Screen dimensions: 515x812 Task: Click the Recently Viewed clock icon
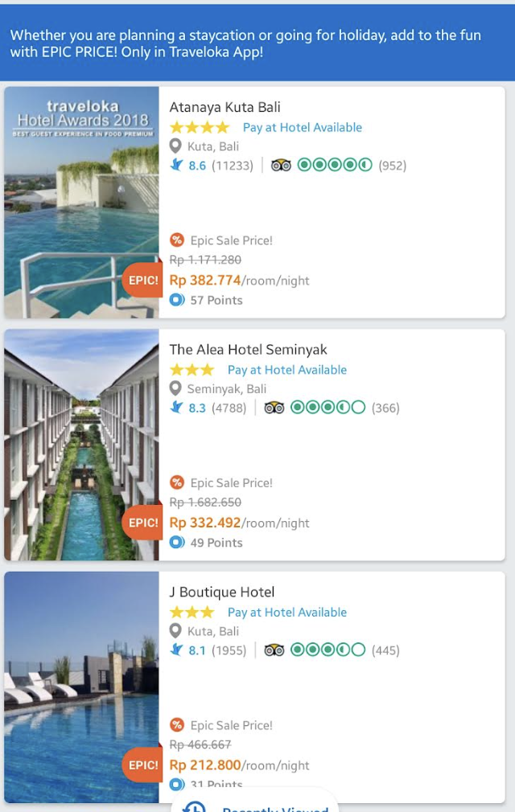coord(194,806)
